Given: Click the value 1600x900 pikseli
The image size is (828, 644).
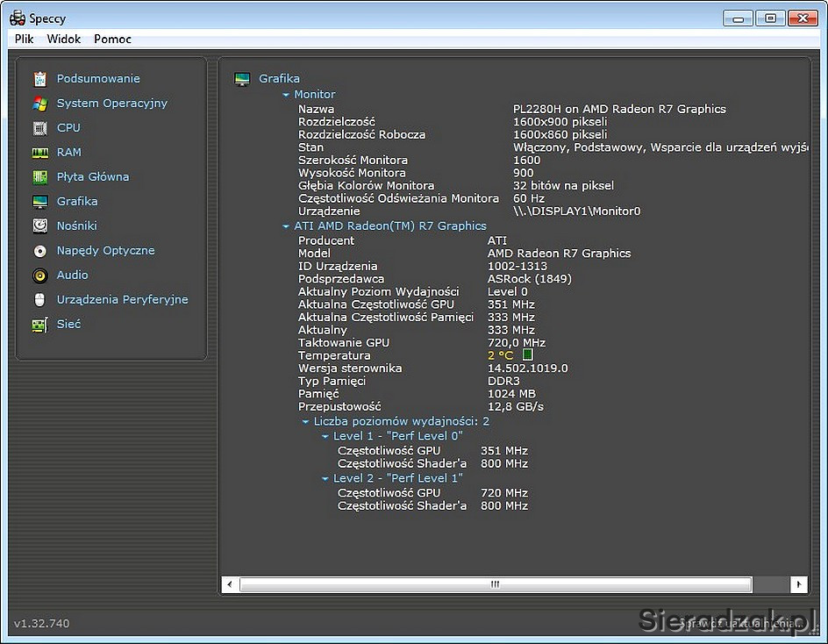Looking at the screenshot, I should [x=560, y=121].
